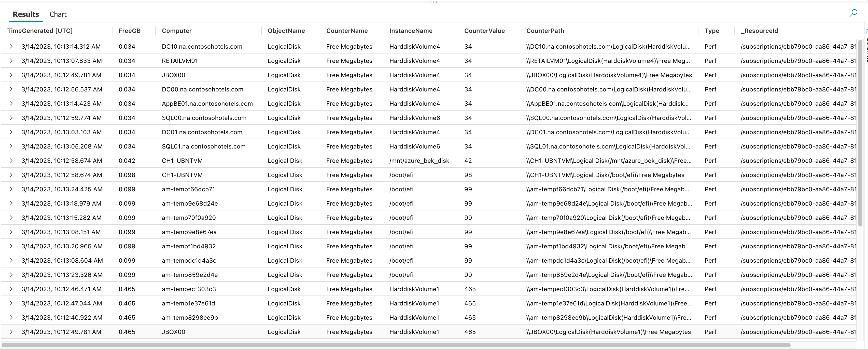The width and height of the screenshot is (868, 349).
Task: Select CounterPath \\CH1-UBNTVM\Logical Disk(/boot/efi)\Free Megabytes
Action: click(x=605, y=175)
